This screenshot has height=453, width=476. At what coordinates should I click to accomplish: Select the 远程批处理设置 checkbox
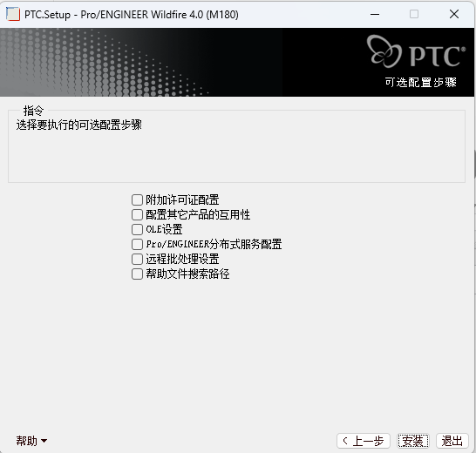click(x=137, y=259)
